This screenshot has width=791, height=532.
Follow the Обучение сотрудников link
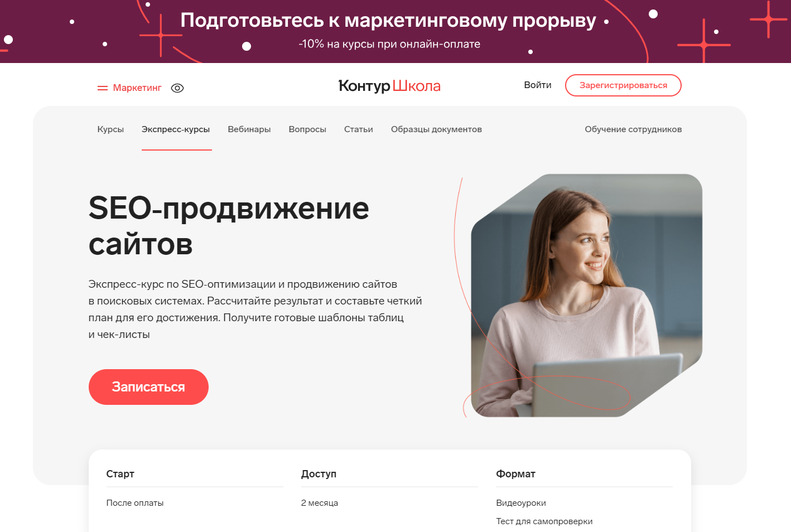pyautogui.click(x=633, y=129)
